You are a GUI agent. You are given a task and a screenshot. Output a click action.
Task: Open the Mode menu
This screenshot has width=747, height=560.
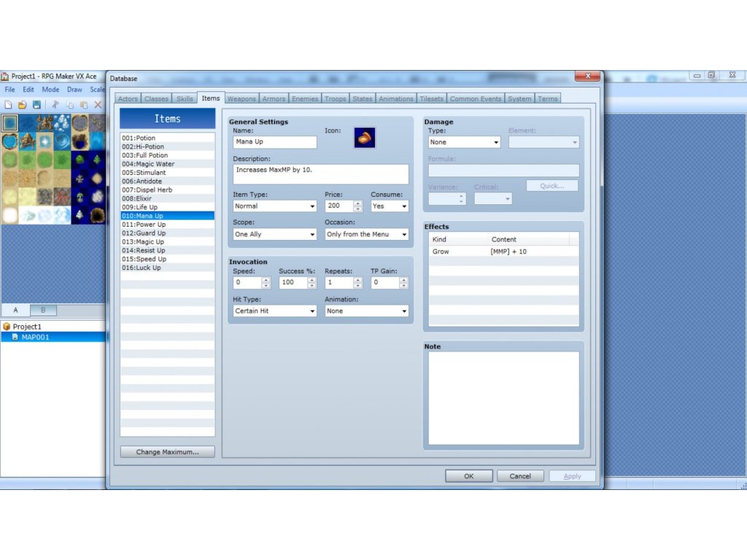pyautogui.click(x=50, y=90)
